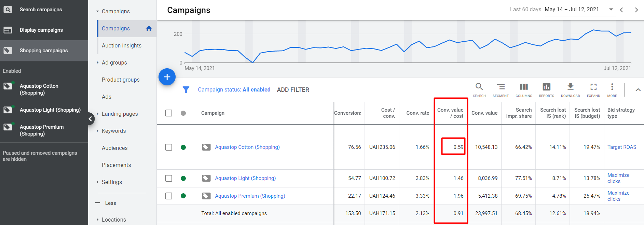Expand the table to full screen
Image resolution: width=644 pixels, height=225 pixels.
pyautogui.click(x=593, y=87)
